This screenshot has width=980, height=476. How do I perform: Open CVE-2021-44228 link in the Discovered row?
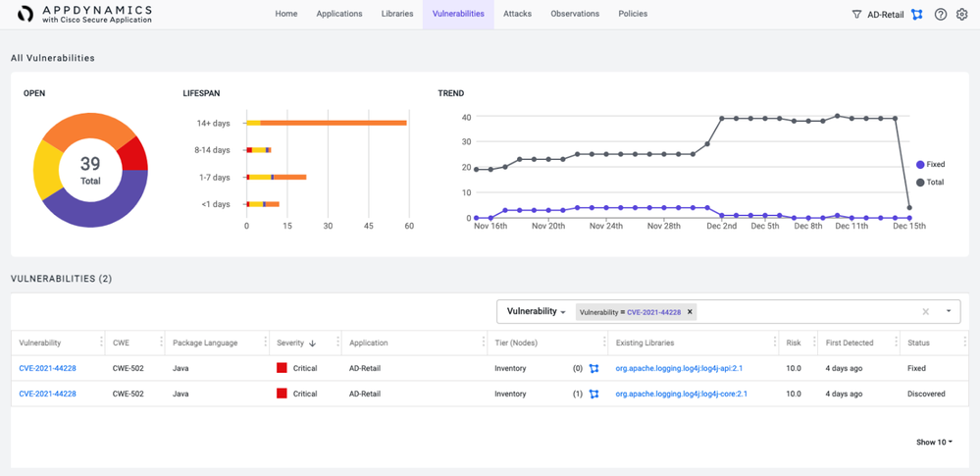tap(47, 395)
